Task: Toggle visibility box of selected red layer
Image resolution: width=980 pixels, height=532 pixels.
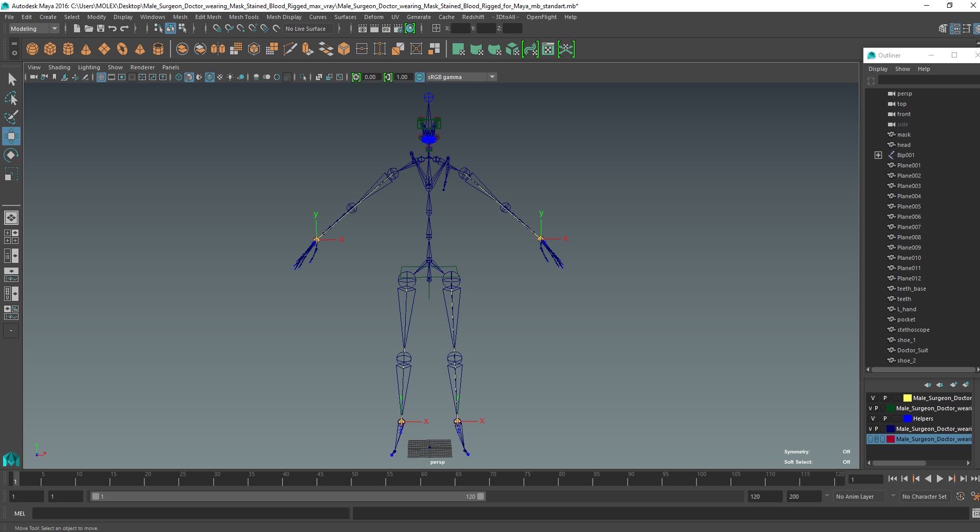Action: (870, 439)
